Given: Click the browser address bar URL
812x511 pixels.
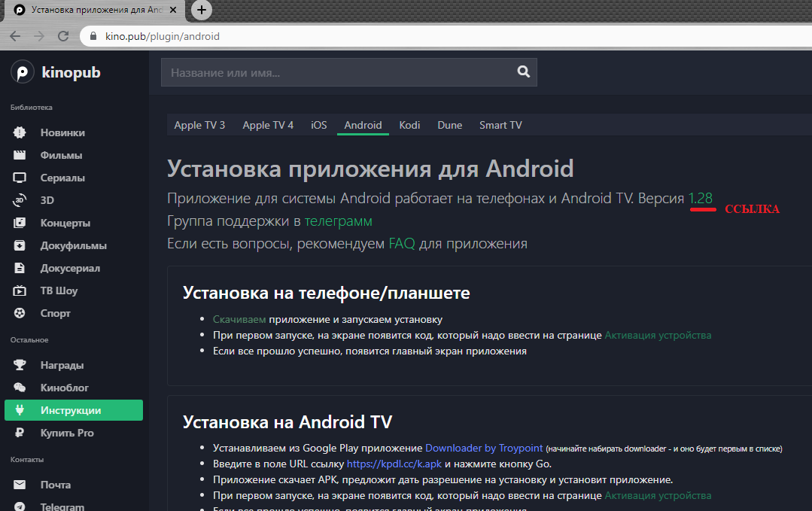Looking at the screenshot, I should tap(163, 36).
